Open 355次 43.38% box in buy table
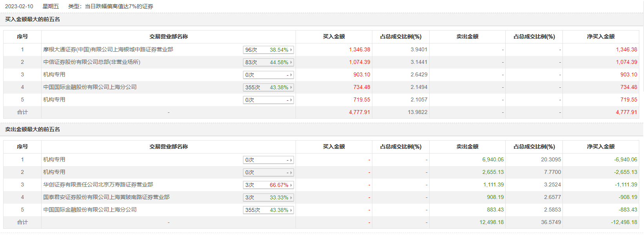The image size is (644, 235). (x=268, y=87)
